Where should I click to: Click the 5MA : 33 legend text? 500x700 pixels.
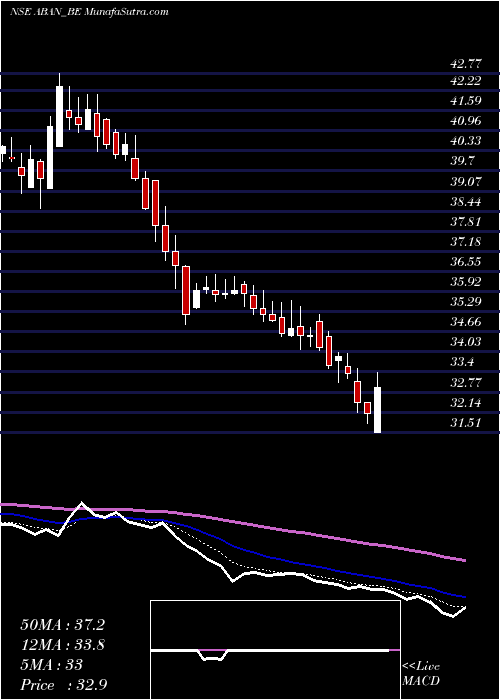(52, 665)
